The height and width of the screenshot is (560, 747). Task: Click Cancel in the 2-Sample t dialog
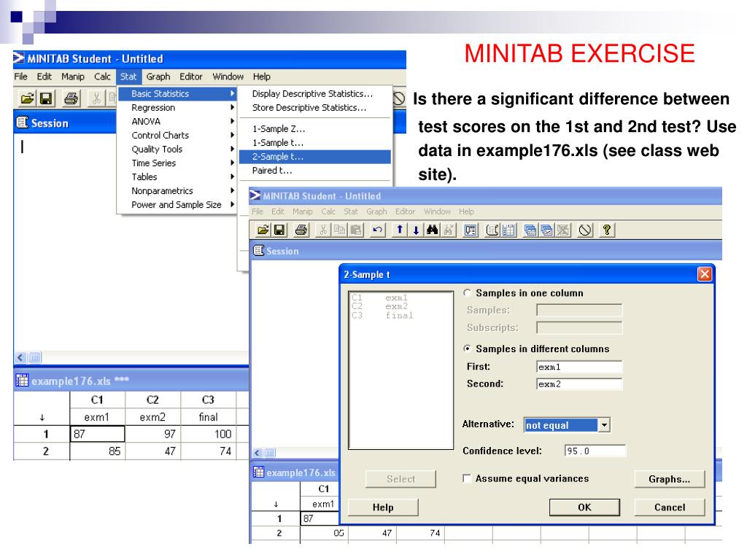pyautogui.click(x=670, y=507)
